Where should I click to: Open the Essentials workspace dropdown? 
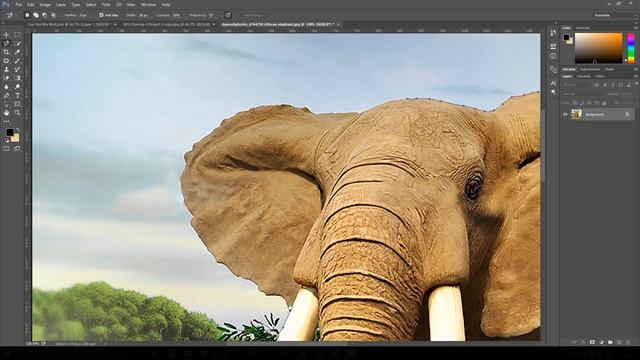point(613,15)
